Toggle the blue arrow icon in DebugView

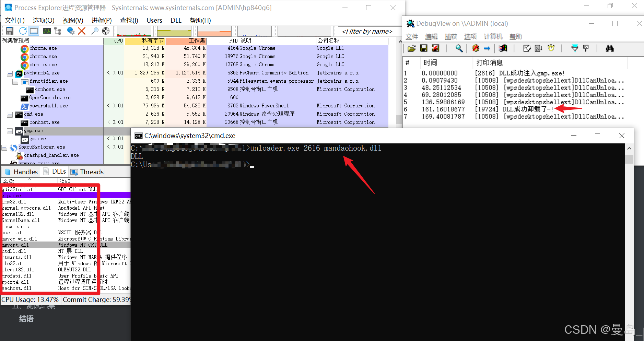pyautogui.click(x=487, y=48)
